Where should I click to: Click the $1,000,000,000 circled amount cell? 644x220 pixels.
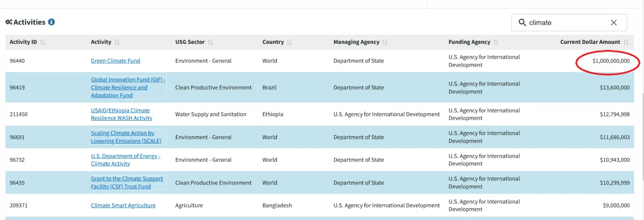[611, 61]
